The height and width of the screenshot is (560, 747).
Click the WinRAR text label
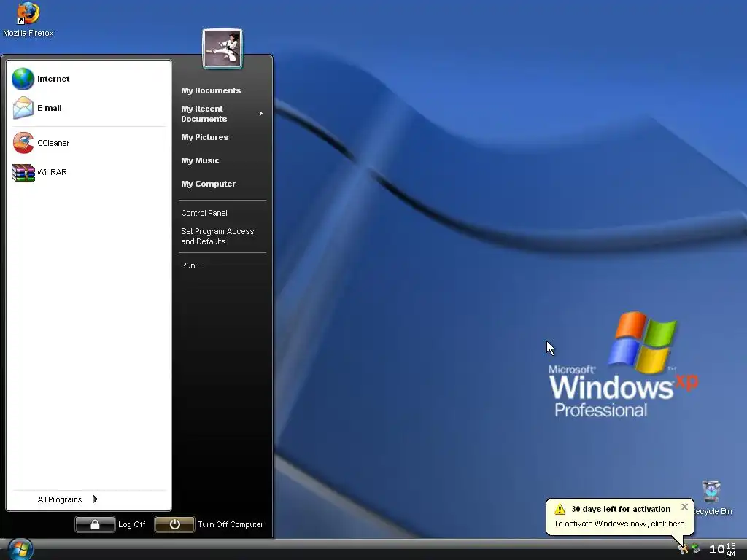52,172
